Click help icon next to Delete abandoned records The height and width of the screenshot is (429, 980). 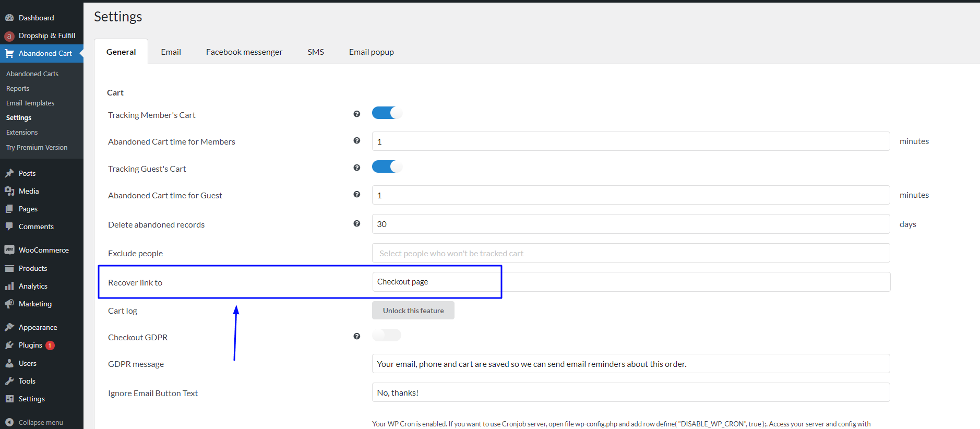pyautogui.click(x=357, y=223)
